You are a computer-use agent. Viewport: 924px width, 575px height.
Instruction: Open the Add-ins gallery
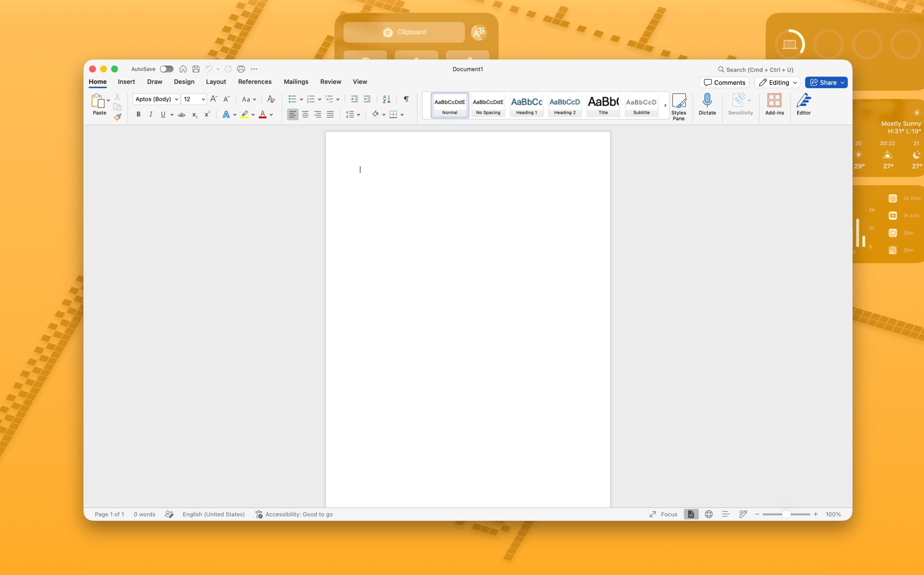(775, 104)
